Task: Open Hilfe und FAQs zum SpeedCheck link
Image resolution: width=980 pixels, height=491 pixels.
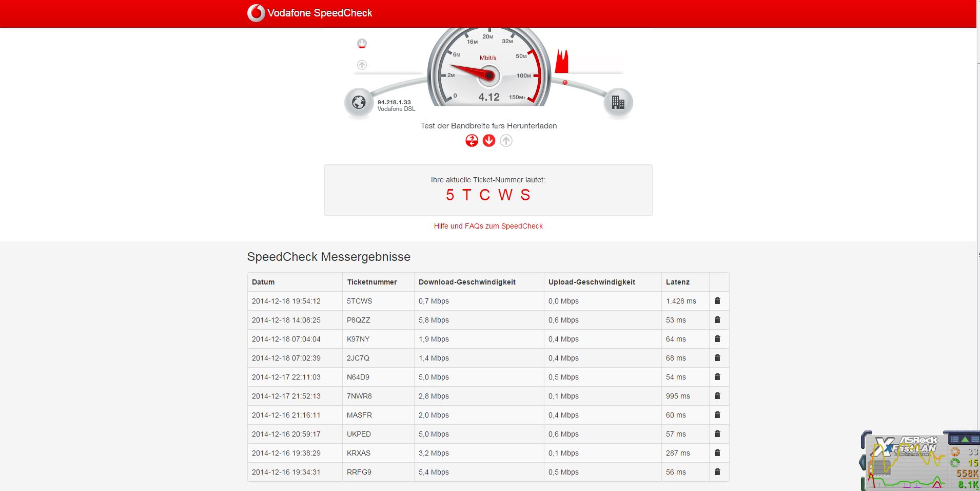Action: point(488,226)
